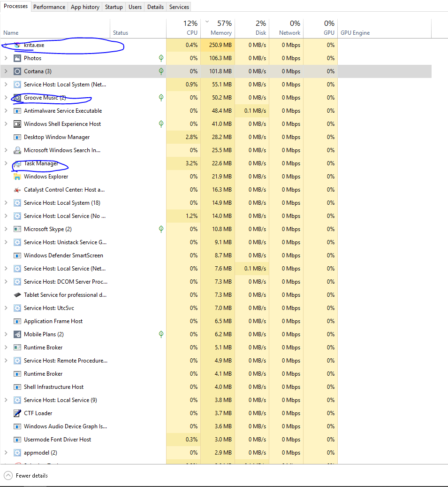Open the Services tab
Screen dimensions: 448x487
pyautogui.click(x=179, y=7)
